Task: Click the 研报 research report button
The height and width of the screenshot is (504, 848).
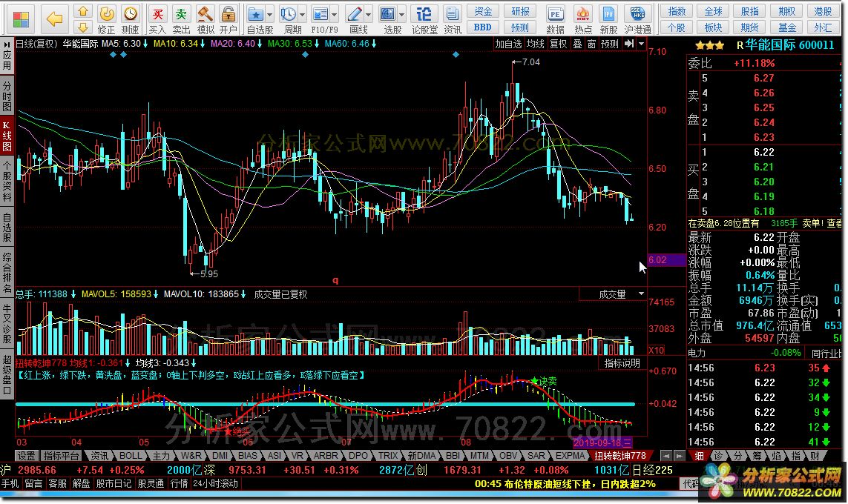Action: [x=520, y=11]
